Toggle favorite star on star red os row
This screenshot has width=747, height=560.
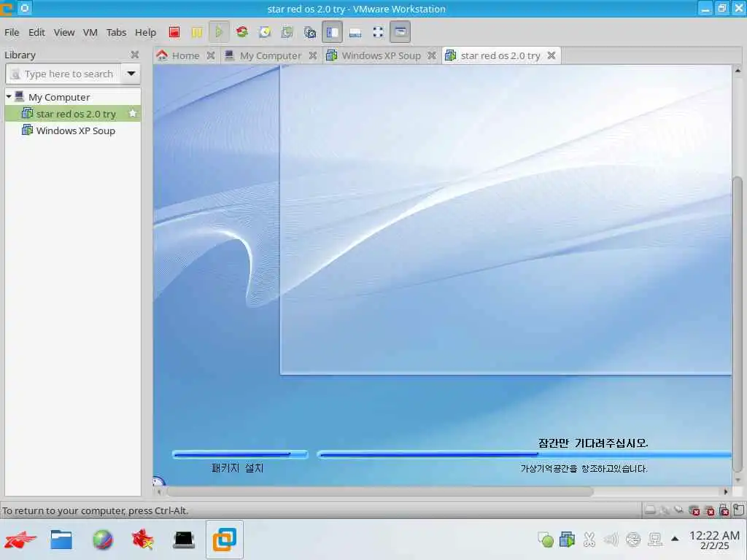tap(133, 113)
